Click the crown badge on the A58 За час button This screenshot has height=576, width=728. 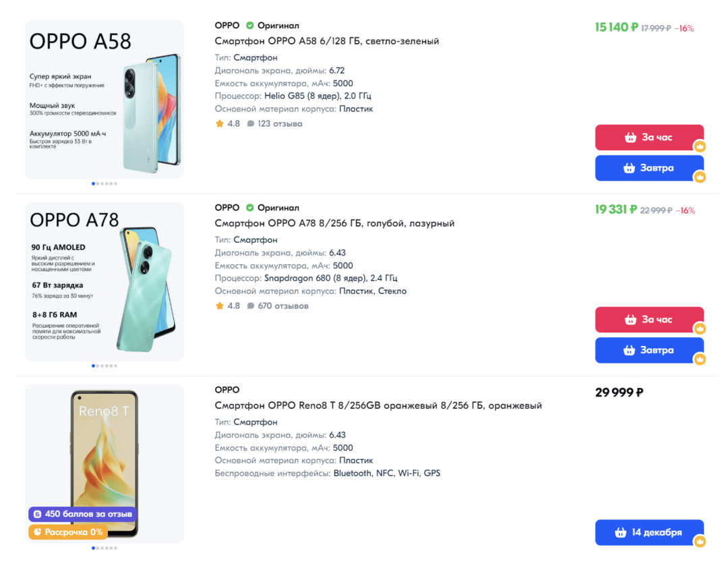pos(700,146)
